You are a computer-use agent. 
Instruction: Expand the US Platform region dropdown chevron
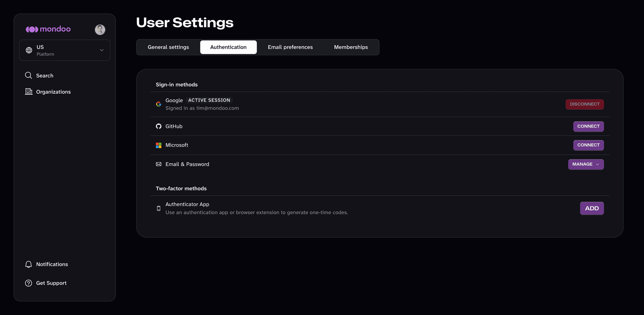(x=102, y=50)
